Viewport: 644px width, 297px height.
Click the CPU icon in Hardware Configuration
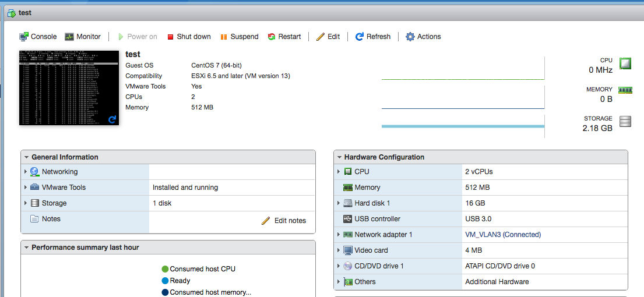[348, 172]
